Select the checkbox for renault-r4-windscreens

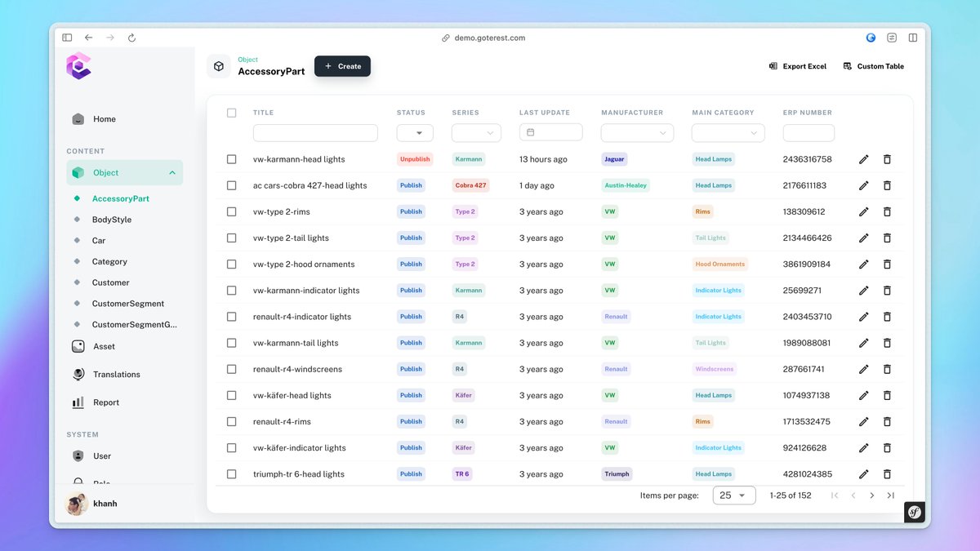(x=231, y=369)
